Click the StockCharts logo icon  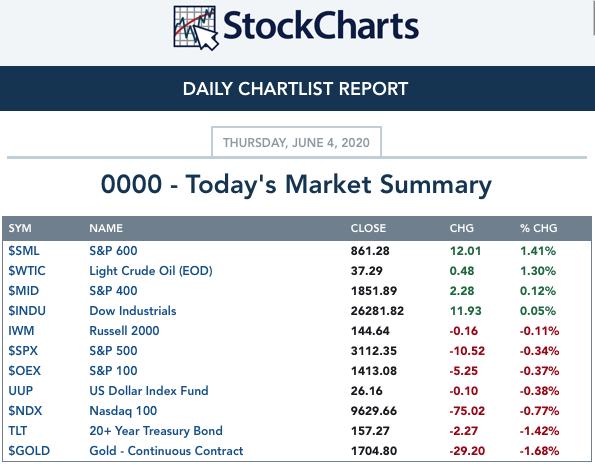196,28
